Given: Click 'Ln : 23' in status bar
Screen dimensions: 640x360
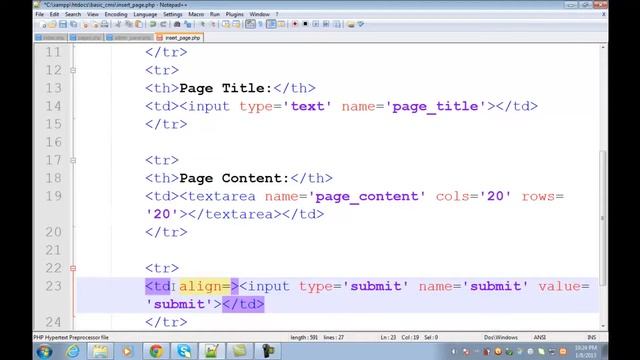Looking at the screenshot, I should (x=388, y=338).
